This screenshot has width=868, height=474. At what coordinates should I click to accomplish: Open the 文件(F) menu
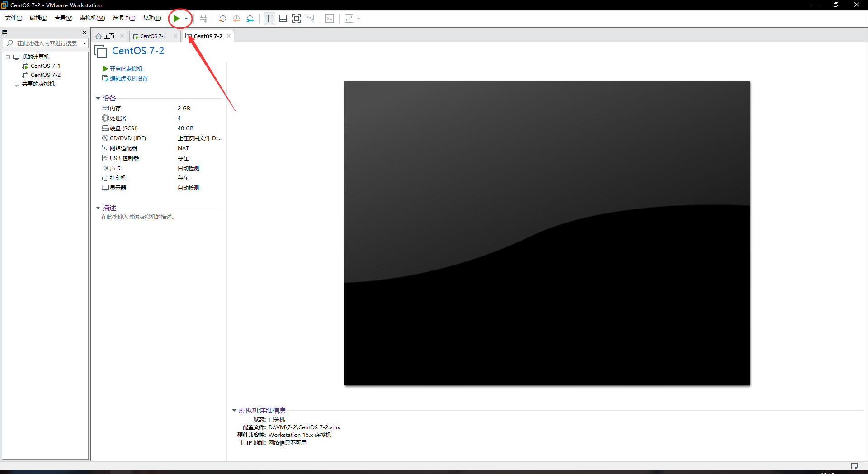pyautogui.click(x=14, y=18)
